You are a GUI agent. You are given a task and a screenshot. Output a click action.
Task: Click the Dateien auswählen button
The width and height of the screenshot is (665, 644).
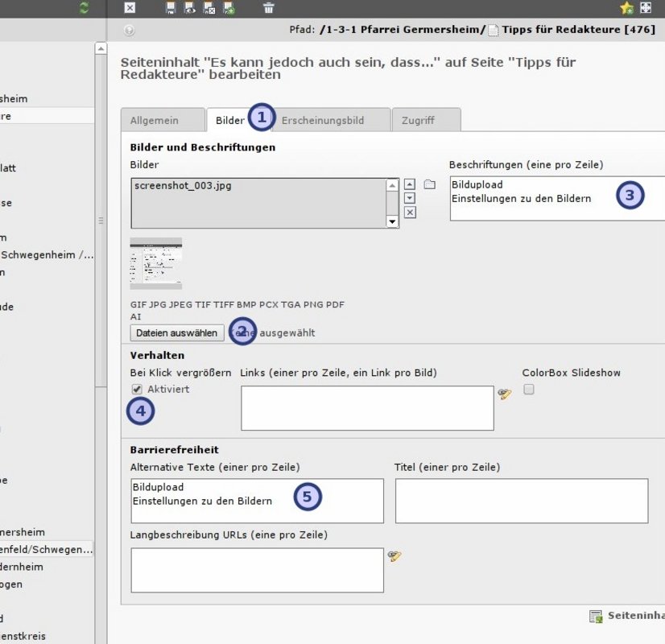(x=177, y=332)
